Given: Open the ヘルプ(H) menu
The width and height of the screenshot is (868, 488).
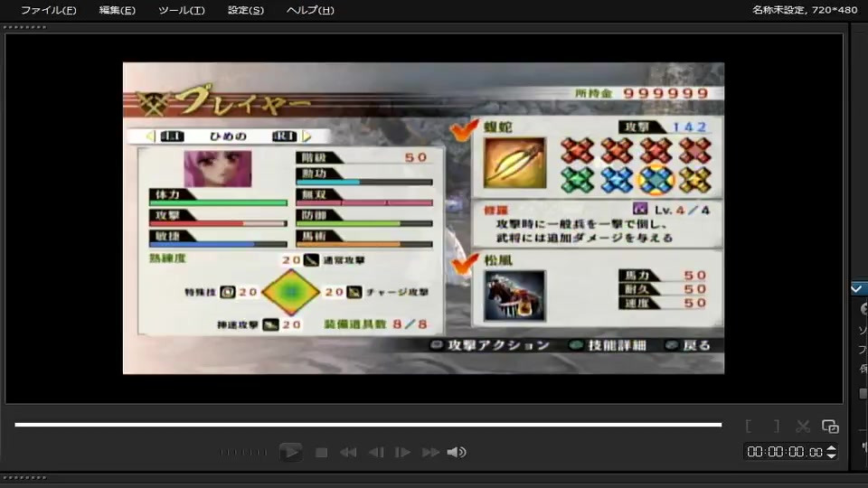Looking at the screenshot, I should (x=310, y=10).
